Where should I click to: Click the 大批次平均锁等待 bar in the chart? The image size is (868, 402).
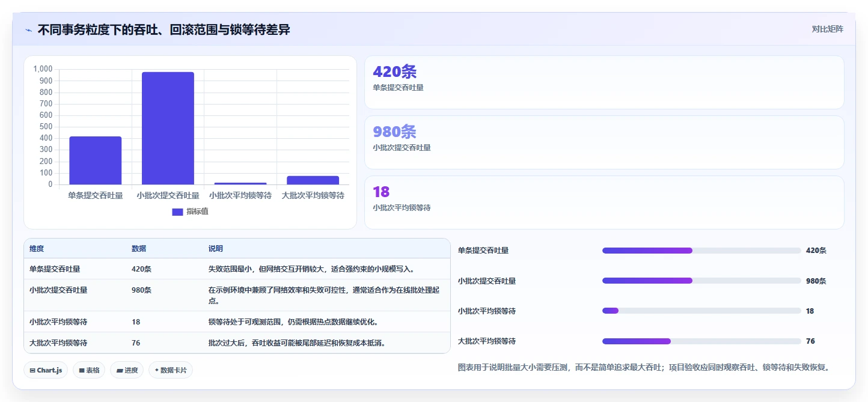pyautogui.click(x=313, y=180)
